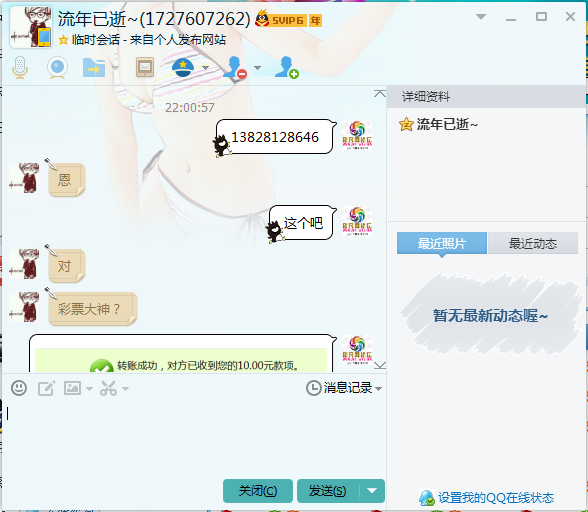The height and width of the screenshot is (512, 588).
Task: Click the message bubble 13828128646
Action: click(275, 137)
